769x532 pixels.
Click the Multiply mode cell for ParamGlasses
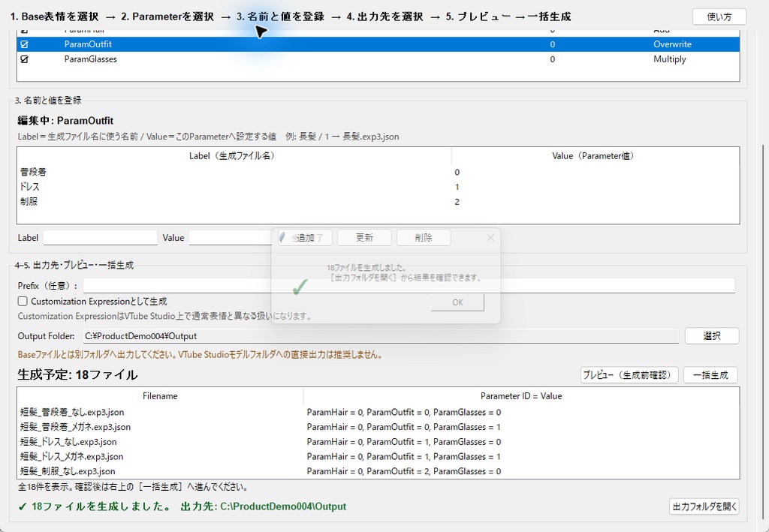tap(669, 59)
